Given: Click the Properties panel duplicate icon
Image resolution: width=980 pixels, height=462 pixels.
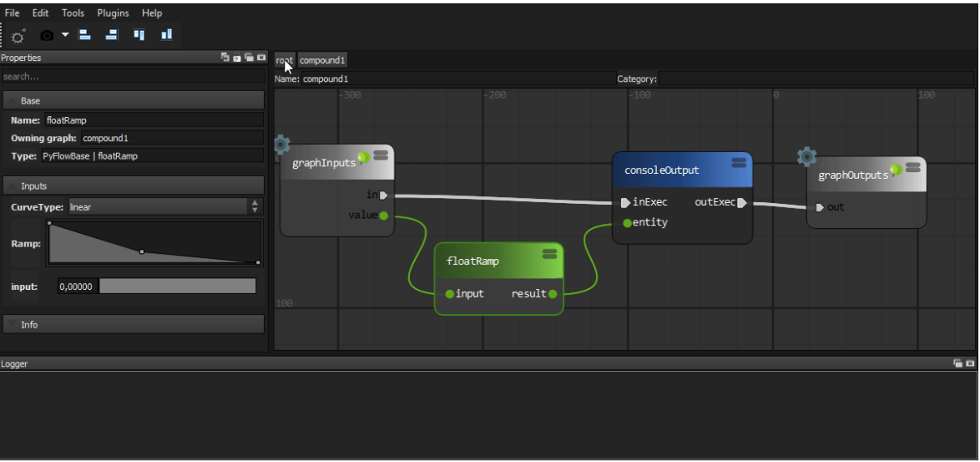Looking at the screenshot, I should [x=225, y=57].
